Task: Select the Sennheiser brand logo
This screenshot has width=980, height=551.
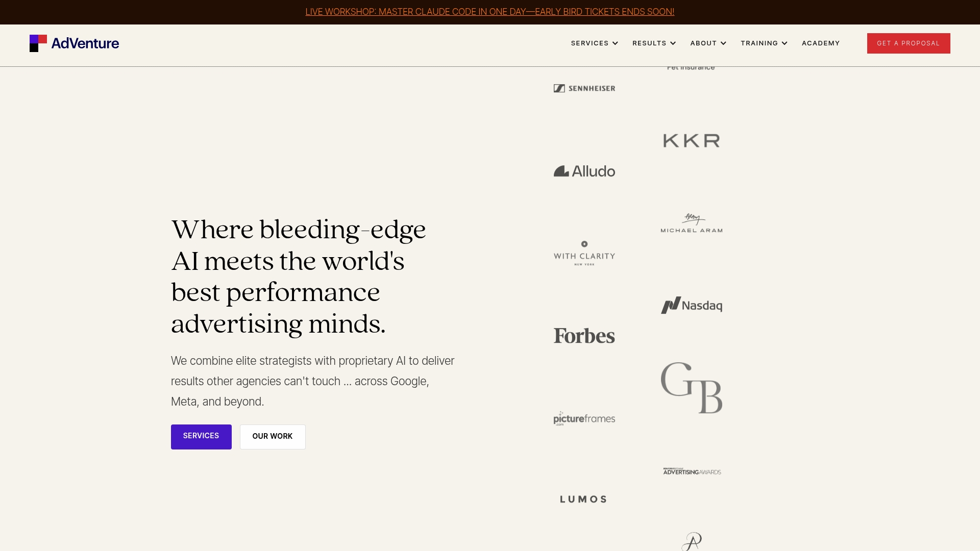Action: point(584,88)
